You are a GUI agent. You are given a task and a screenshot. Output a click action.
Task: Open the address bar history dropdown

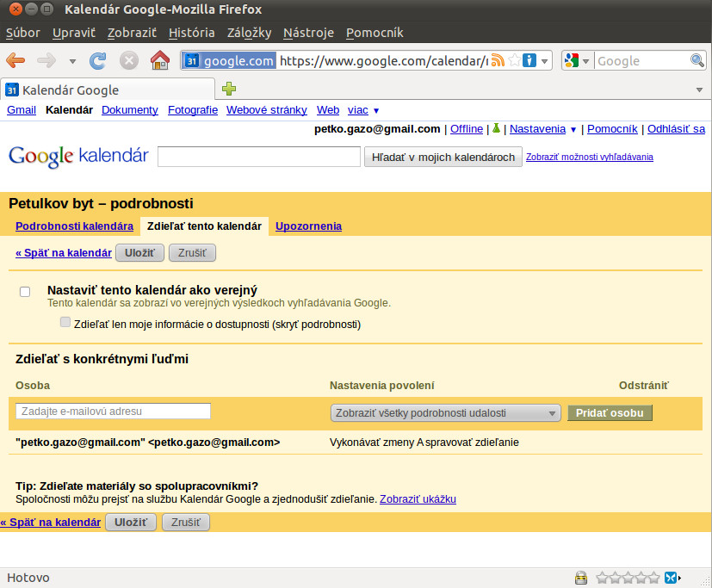click(x=544, y=61)
